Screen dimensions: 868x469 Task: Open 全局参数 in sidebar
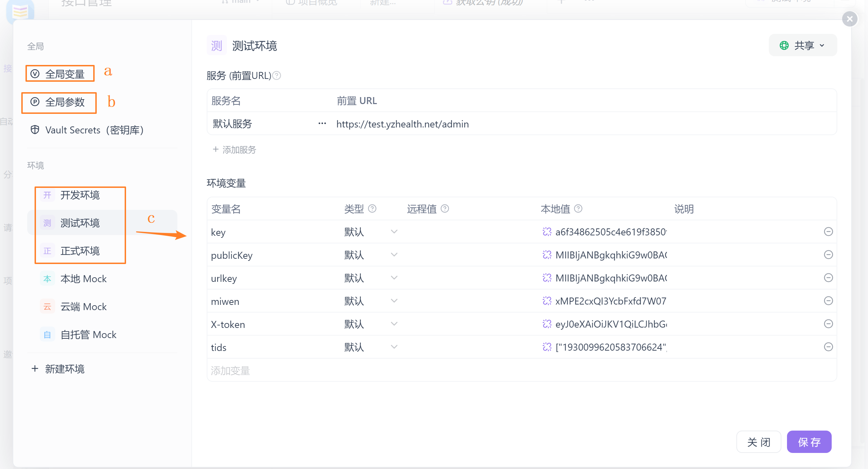coord(65,102)
